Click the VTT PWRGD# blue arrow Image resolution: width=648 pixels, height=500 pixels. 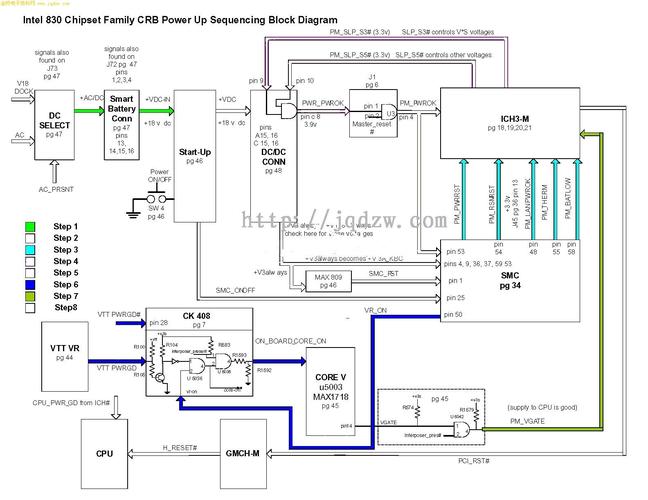pyautogui.click(x=131, y=323)
